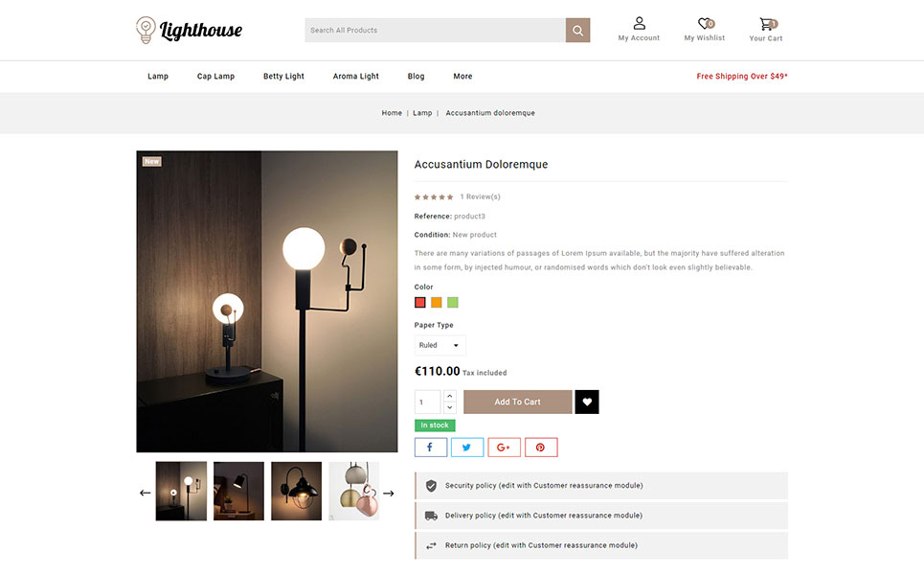Share product on Pinterest
Image resolution: width=924 pixels, height=575 pixels.
pyautogui.click(x=541, y=447)
